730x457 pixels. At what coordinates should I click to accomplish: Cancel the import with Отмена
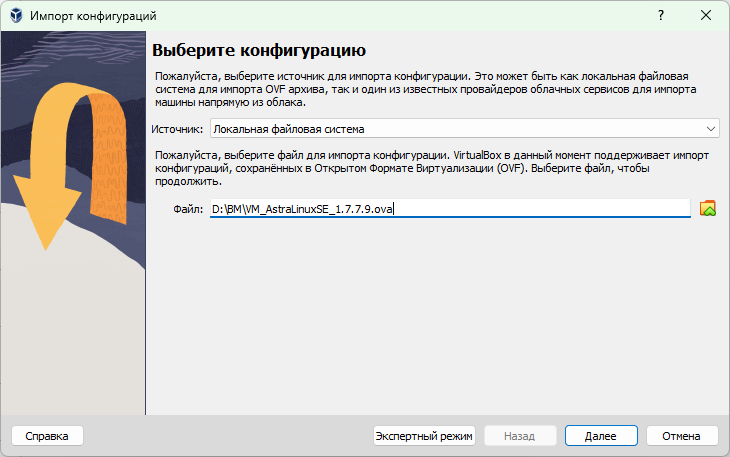pyautogui.click(x=682, y=436)
